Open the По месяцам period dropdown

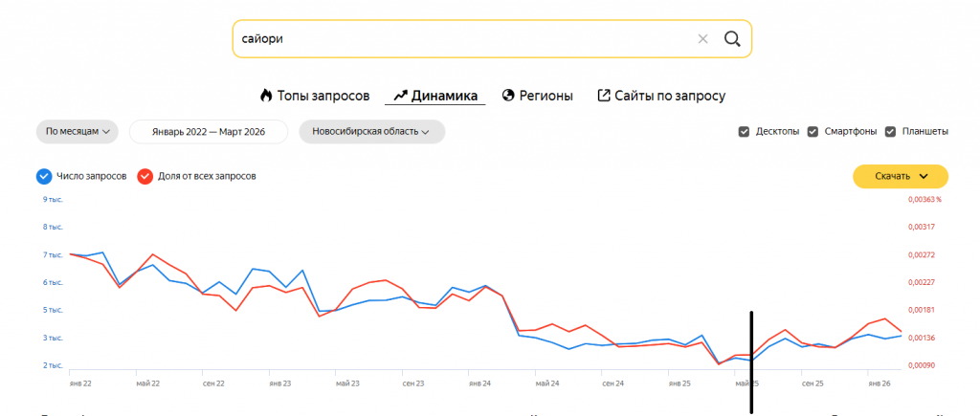coord(78,132)
